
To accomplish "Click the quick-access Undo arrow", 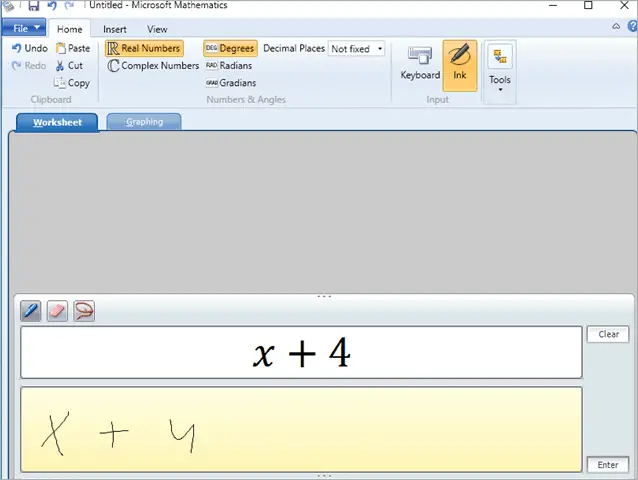I will coord(52,5).
